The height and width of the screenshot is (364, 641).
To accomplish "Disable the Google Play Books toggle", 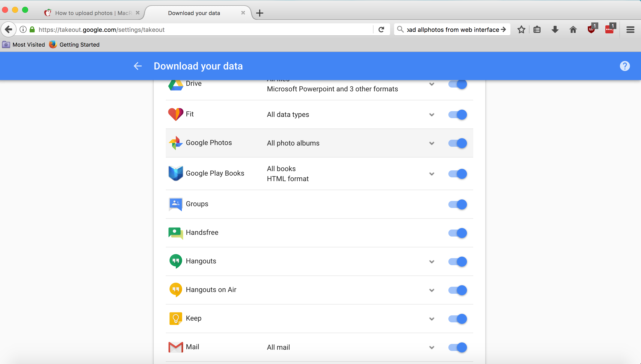I will 458,174.
